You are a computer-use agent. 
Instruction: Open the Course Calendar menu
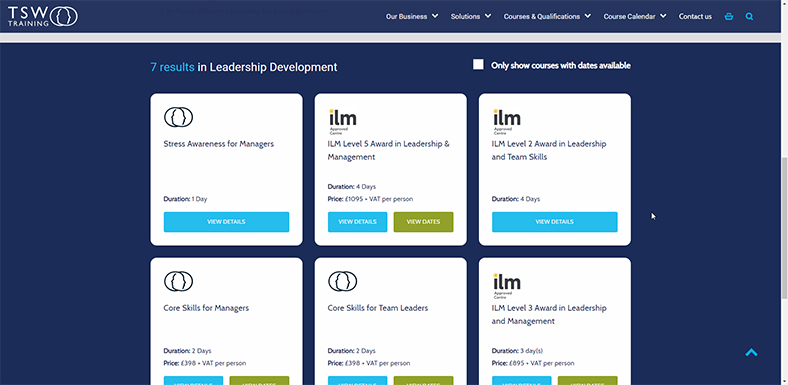[629, 17]
